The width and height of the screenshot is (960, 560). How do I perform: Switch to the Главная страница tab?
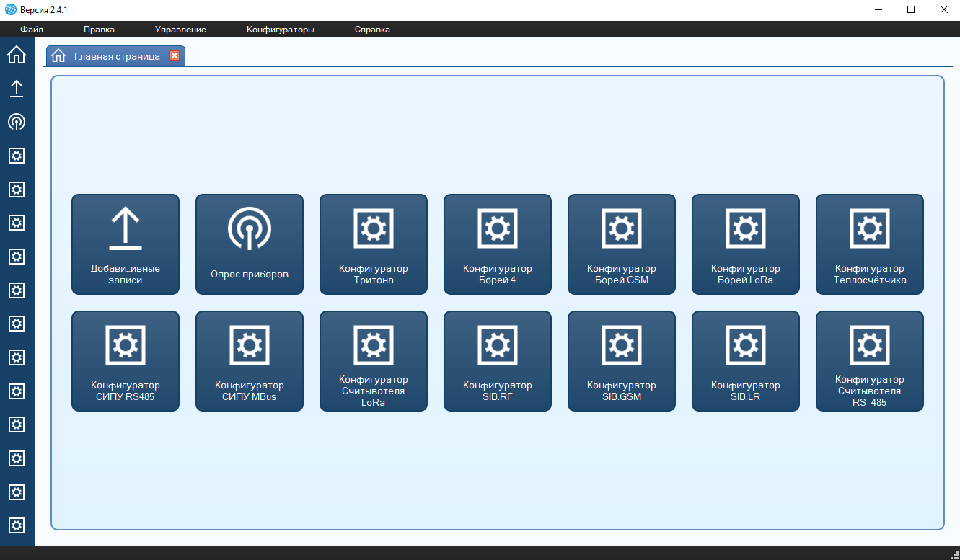click(x=116, y=56)
